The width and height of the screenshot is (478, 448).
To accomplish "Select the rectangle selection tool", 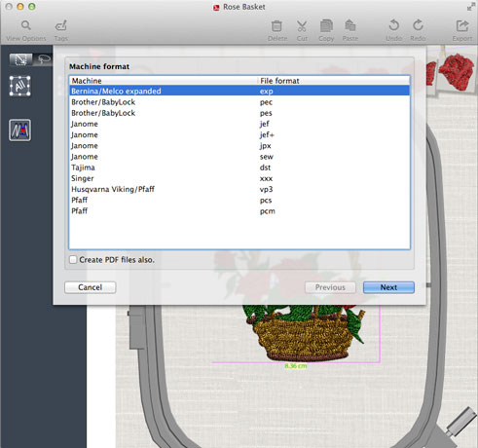I will pos(20,59).
